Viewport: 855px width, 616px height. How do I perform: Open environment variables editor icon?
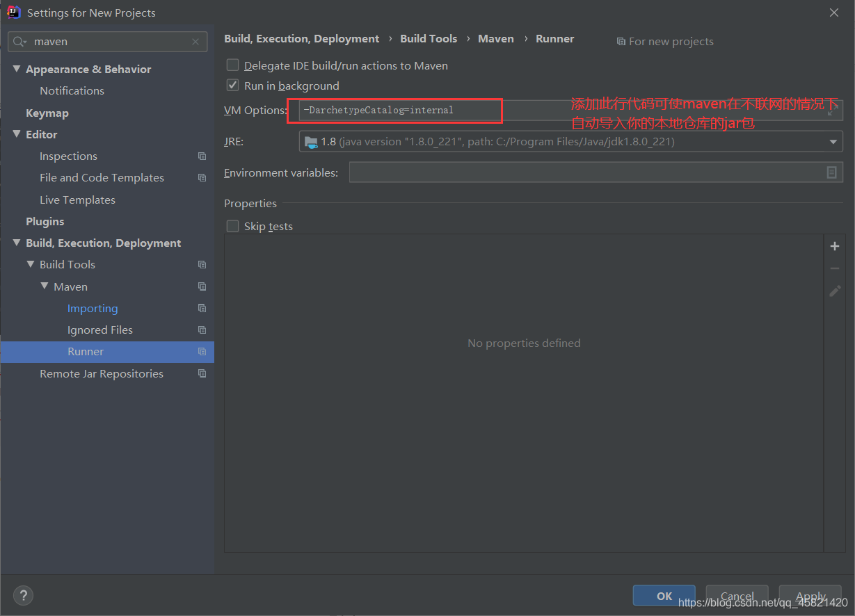831,172
